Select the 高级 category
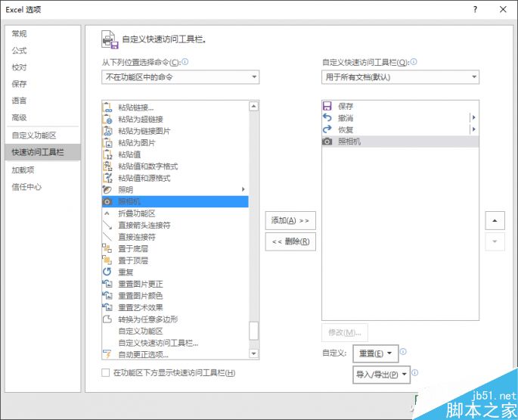This screenshot has height=420, width=518. [42, 117]
